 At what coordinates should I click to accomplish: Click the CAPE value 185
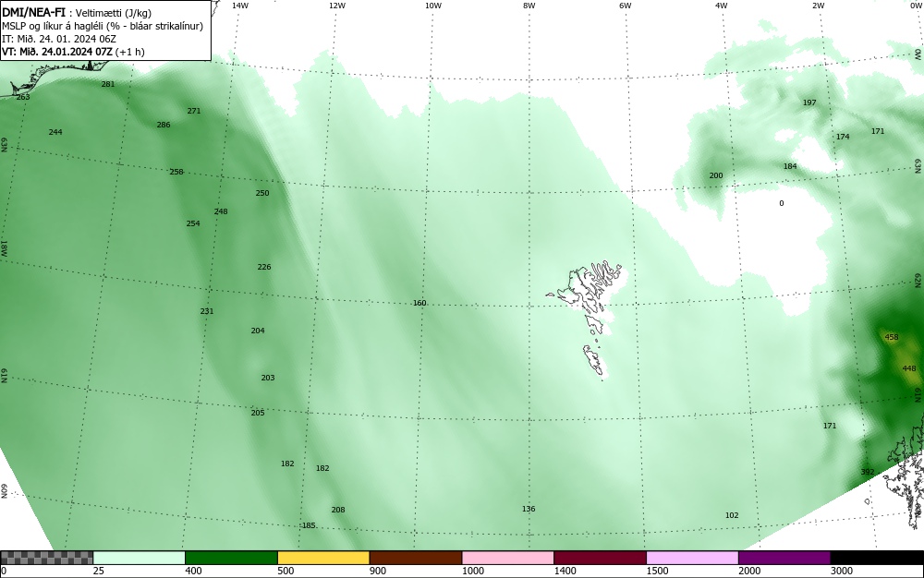(309, 525)
